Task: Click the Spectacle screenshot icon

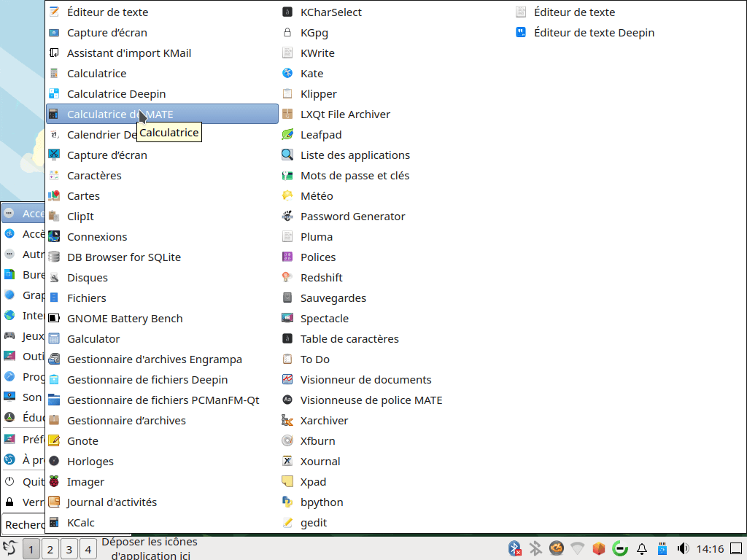Action: 287,318
